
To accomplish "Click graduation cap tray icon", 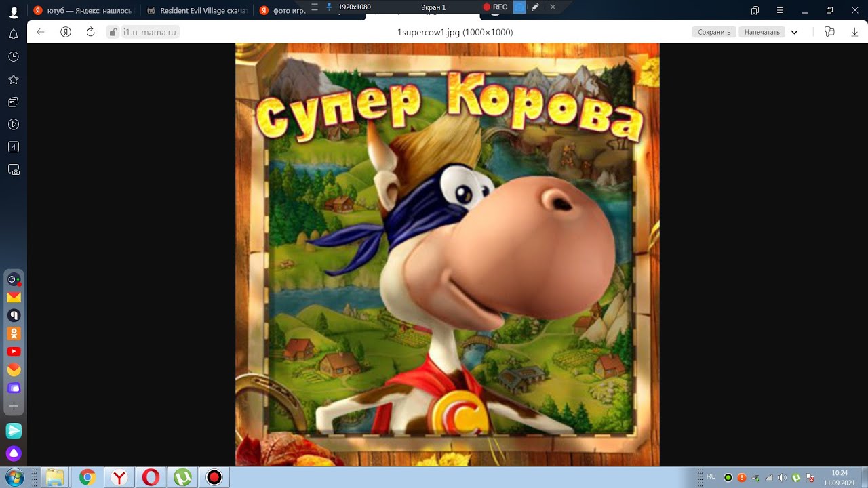I will (755, 477).
